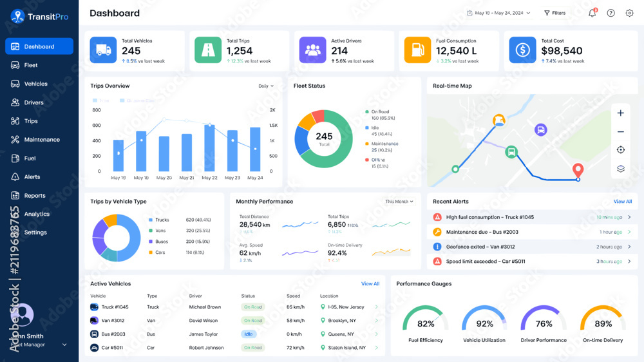Toggle the Offline legend entry

click(x=377, y=163)
